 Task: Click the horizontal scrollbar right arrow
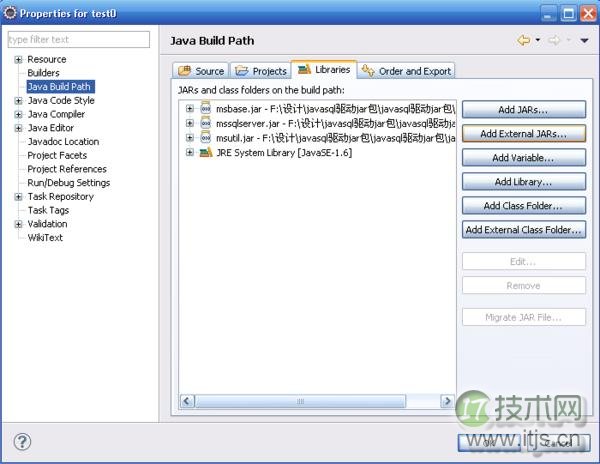[447, 401]
